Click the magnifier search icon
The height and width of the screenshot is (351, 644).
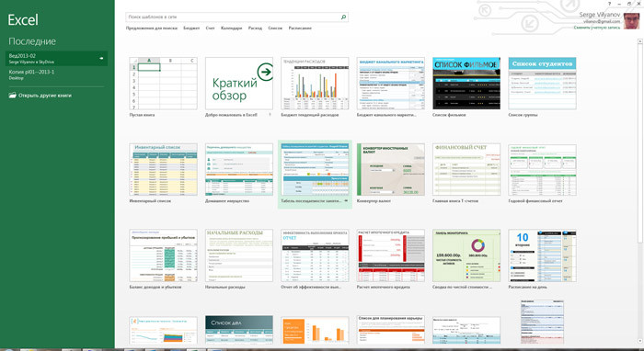point(343,17)
